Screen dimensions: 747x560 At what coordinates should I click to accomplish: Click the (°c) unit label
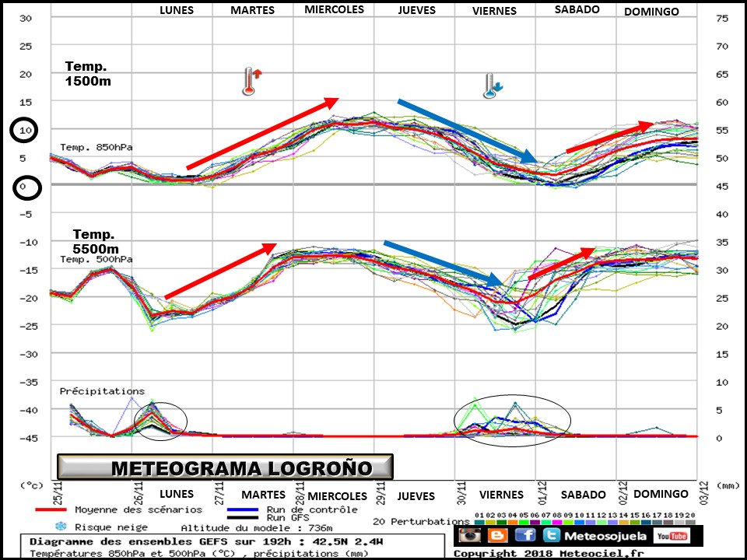(x=31, y=485)
